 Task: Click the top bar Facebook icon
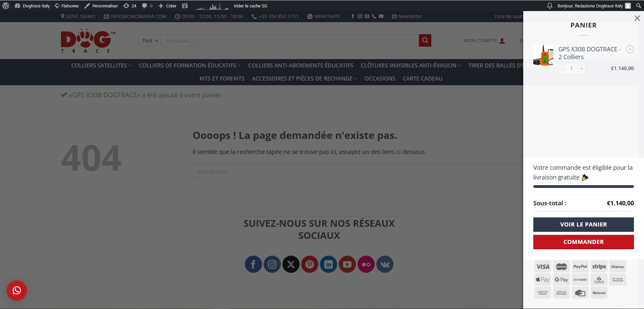[353, 16]
